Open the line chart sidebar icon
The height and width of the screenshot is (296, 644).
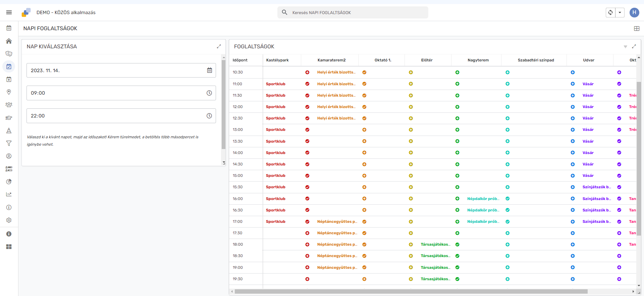click(x=9, y=194)
